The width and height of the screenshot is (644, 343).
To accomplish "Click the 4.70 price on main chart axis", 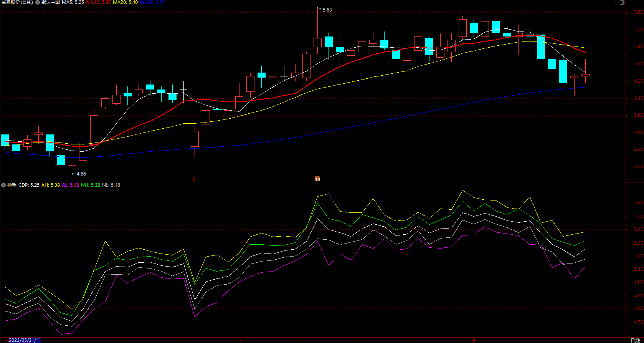I will [639, 167].
